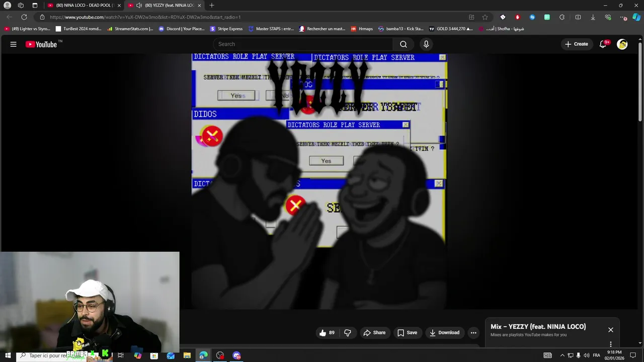644x362 pixels.
Task: Show hidden system tray icons
Action: [x=562, y=355]
